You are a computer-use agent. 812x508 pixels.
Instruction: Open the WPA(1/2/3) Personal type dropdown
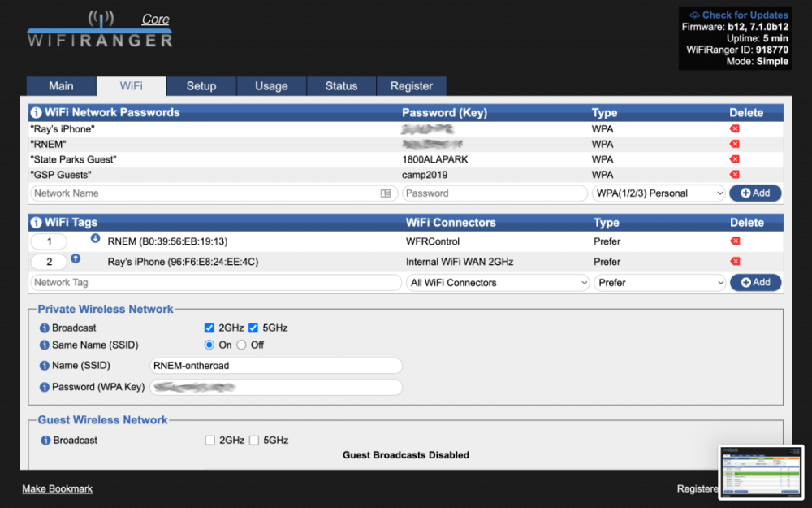(x=659, y=193)
